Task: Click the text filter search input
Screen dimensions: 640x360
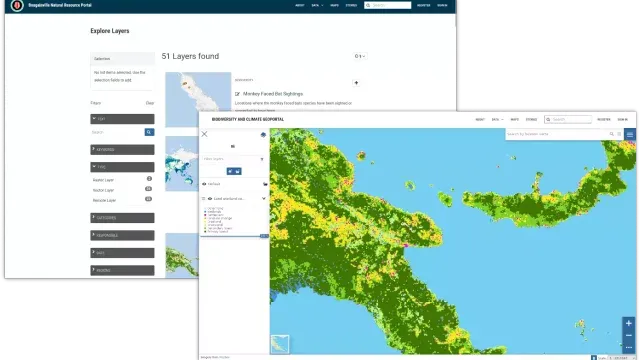Action: point(117,132)
